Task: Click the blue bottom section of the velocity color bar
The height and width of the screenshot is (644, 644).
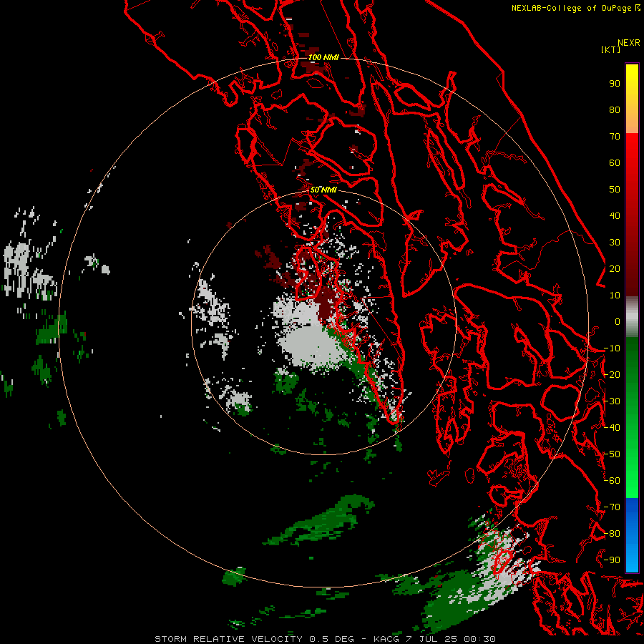Action: click(632, 535)
